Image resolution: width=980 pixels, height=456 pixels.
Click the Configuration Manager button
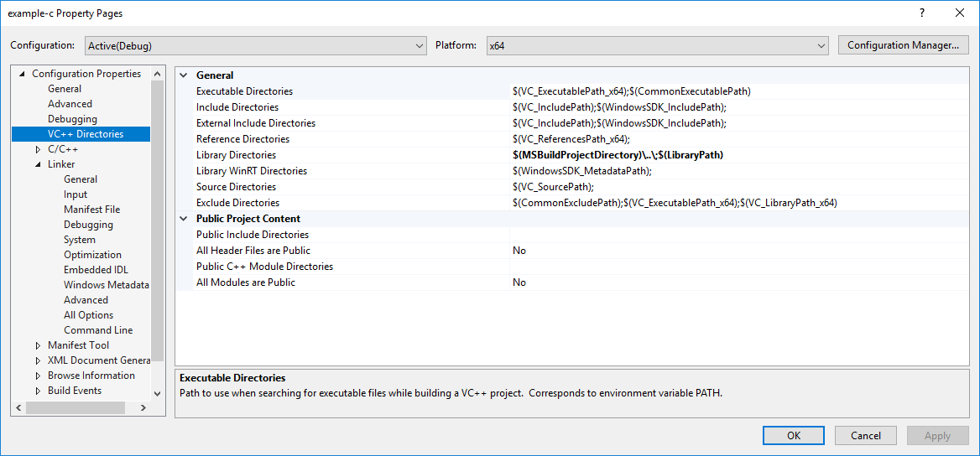coord(903,45)
